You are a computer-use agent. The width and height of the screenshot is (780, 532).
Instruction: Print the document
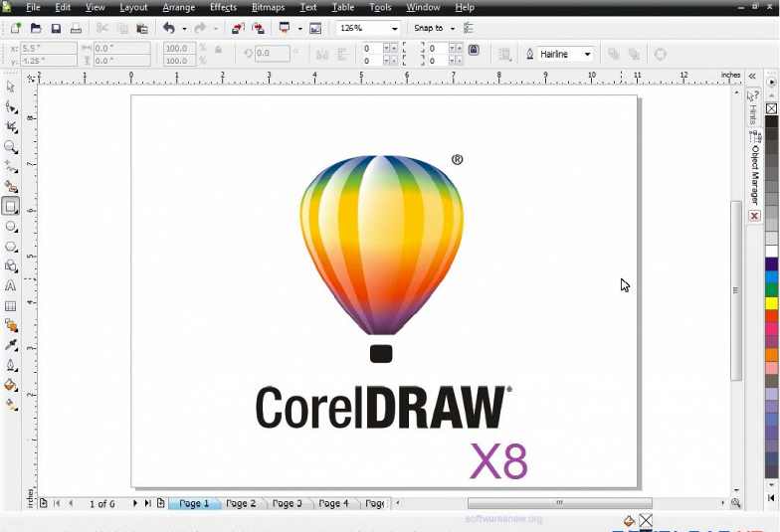[76, 28]
